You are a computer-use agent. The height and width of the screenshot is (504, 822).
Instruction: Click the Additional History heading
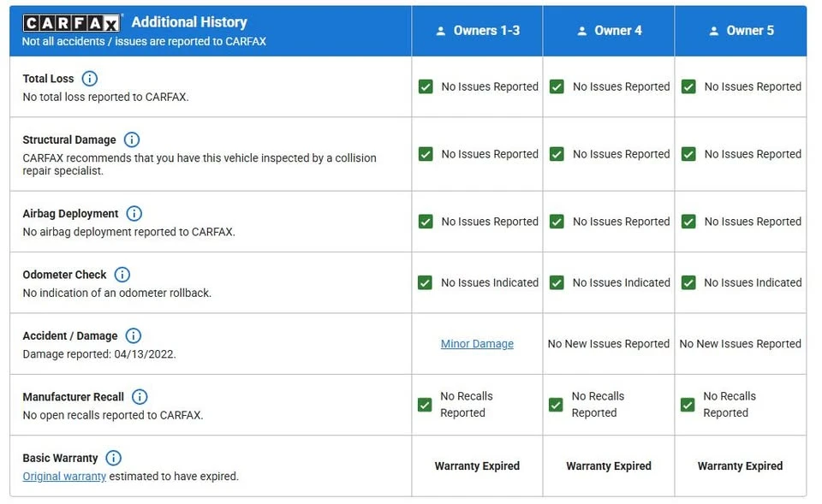pyautogui.click(x=189, y=22)
